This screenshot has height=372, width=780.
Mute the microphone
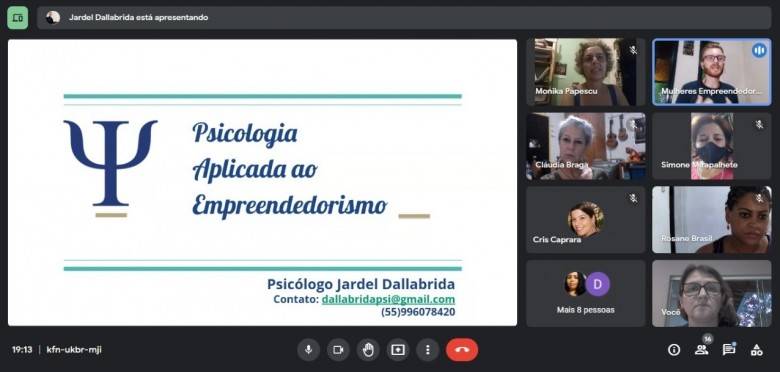coord(308,350)
